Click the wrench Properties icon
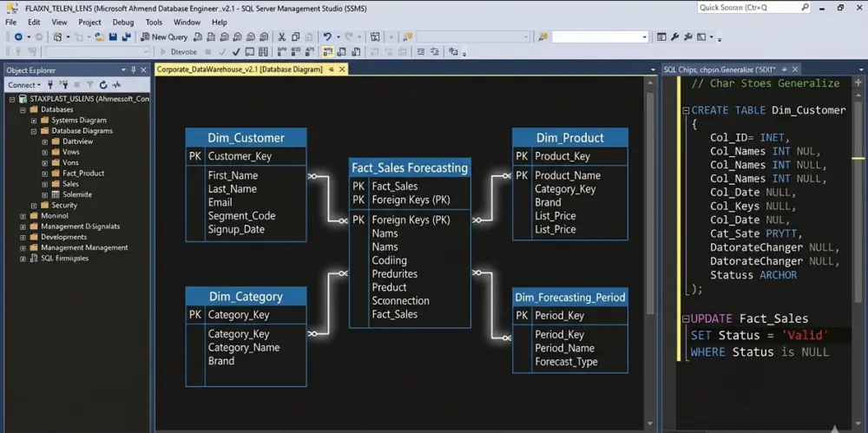Viewport: 868px width, 433px height. pyautogui.click(x=674, y=37)
